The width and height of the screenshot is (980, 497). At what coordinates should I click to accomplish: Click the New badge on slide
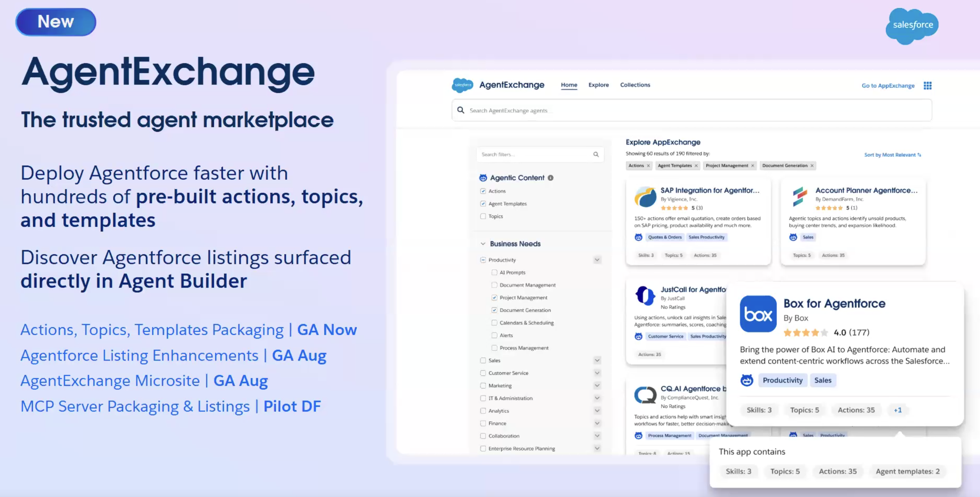pyautogui.click(x=55, y=22)
